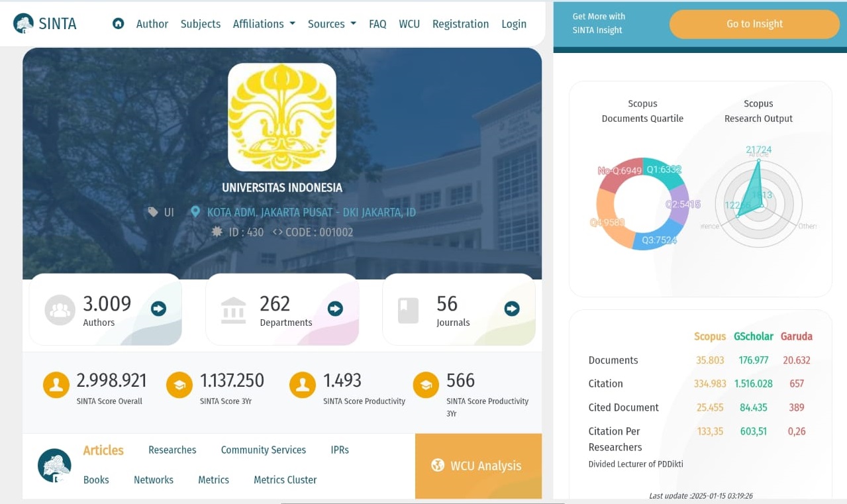Image resolution: width=847 pixels, height=504 pixels.
Task: Click SINTA Score 3Yr graduation icon
Action: tap(179, 385)
